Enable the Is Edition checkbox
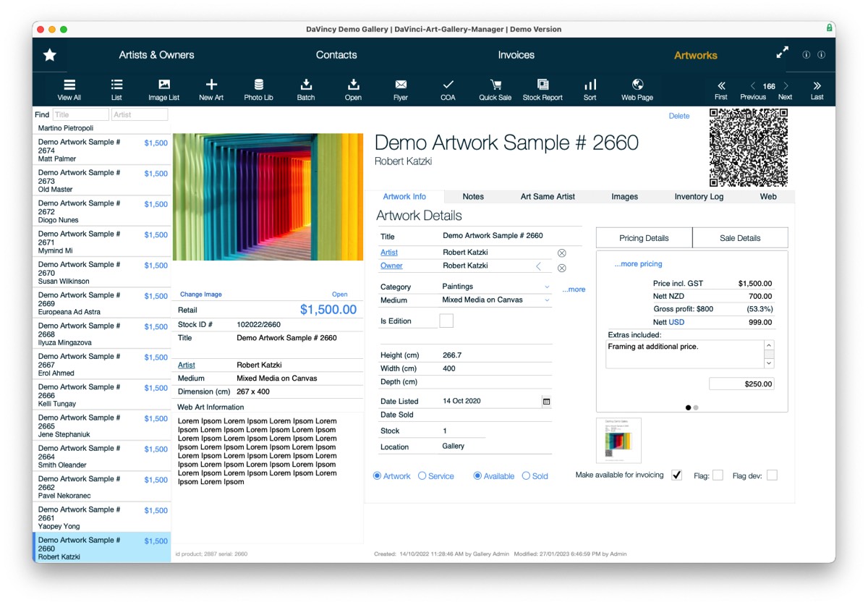The width and height of the screenshot is (868, 605). click(x=446, y=320)
